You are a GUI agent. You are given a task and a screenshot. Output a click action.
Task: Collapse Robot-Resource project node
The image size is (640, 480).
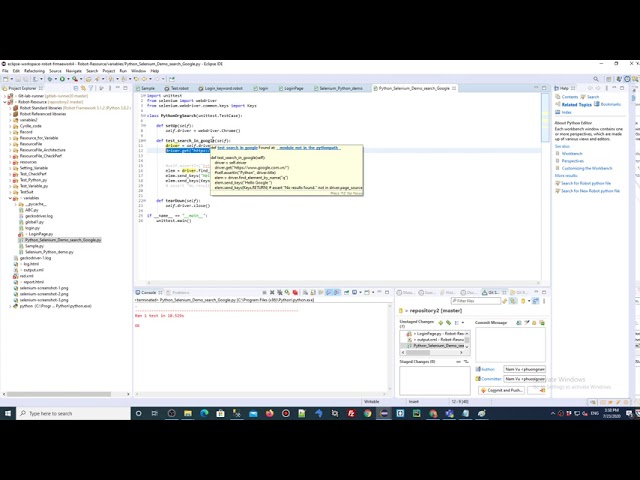[4, 102]
